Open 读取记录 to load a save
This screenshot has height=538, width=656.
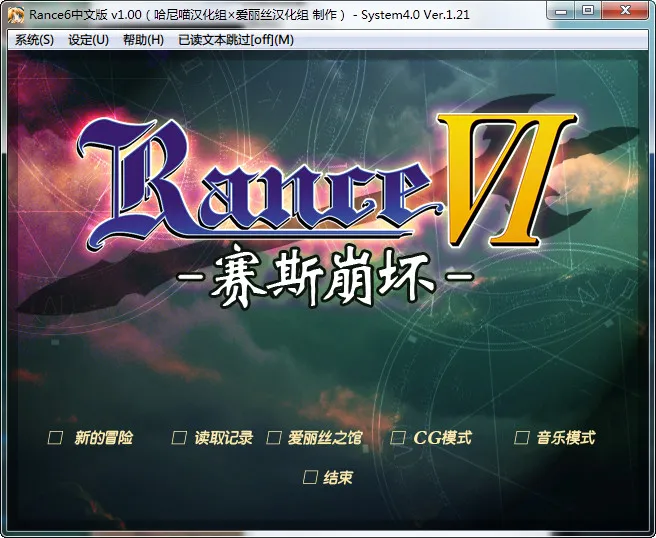pos(223,438)
